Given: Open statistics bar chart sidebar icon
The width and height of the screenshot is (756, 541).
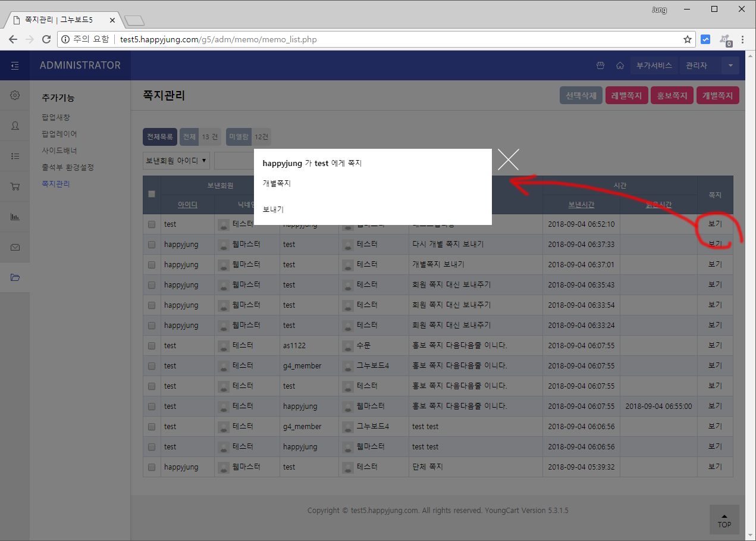Looking at the screenshot, I should (x=15, y=217).
